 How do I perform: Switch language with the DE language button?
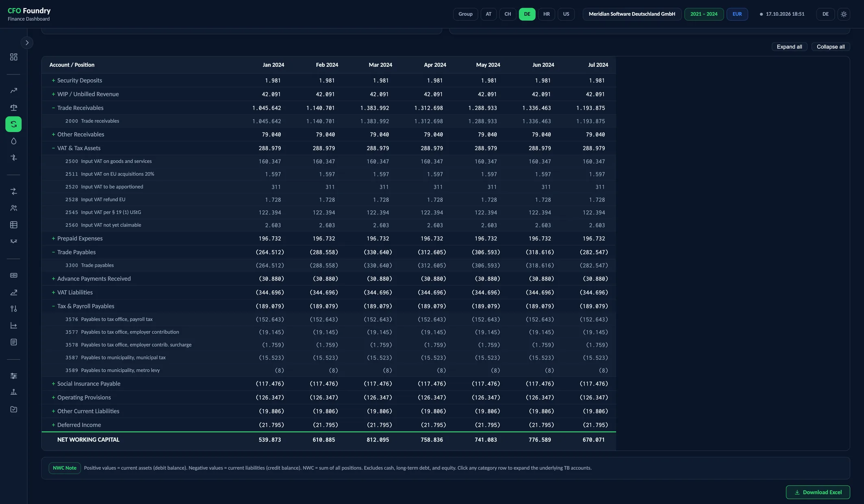825,14
